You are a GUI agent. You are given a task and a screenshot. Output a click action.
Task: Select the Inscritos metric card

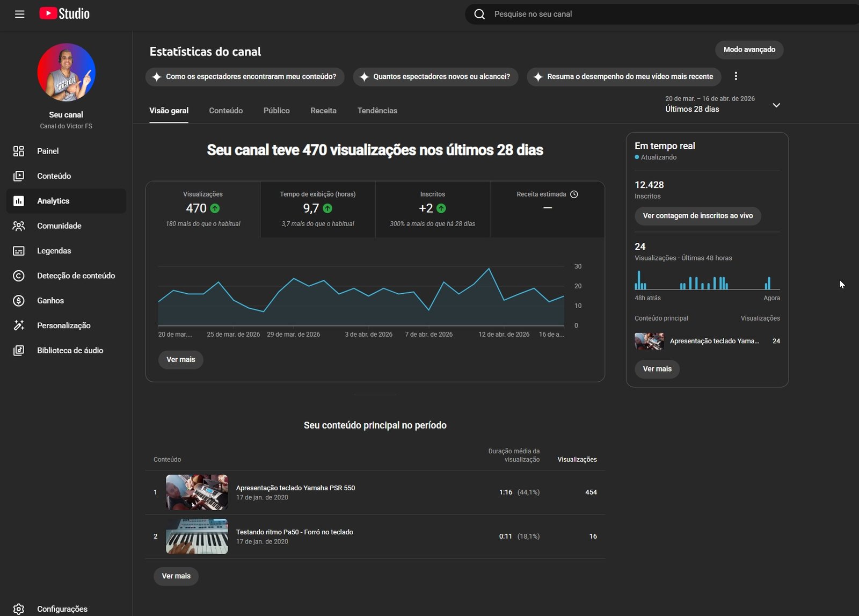pos(432,209)
